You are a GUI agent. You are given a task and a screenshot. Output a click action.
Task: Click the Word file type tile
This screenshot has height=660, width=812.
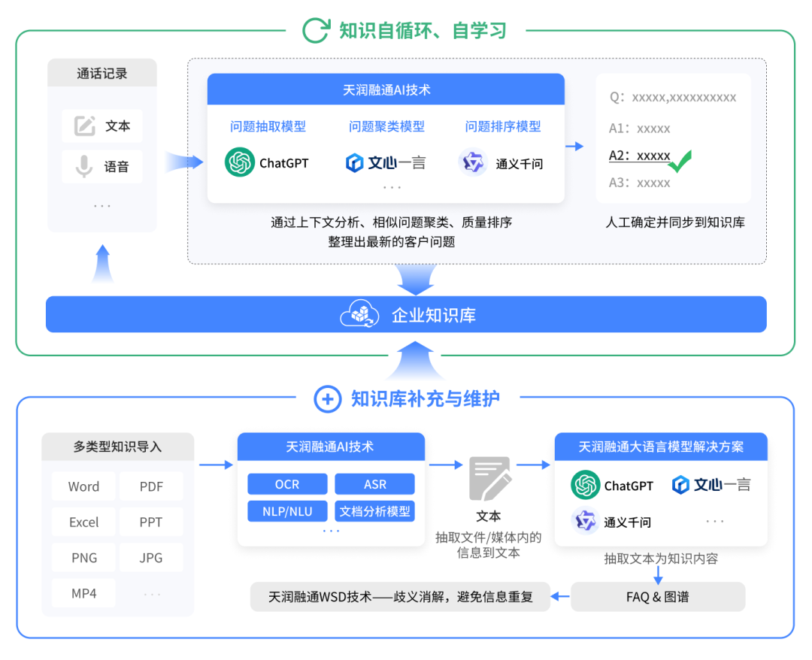[x=84, y=486]
